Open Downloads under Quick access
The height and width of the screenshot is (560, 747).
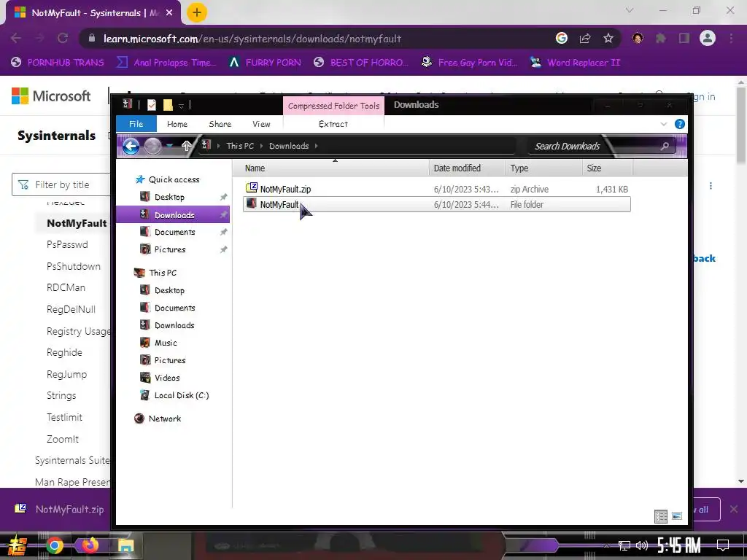pos(173,215)
